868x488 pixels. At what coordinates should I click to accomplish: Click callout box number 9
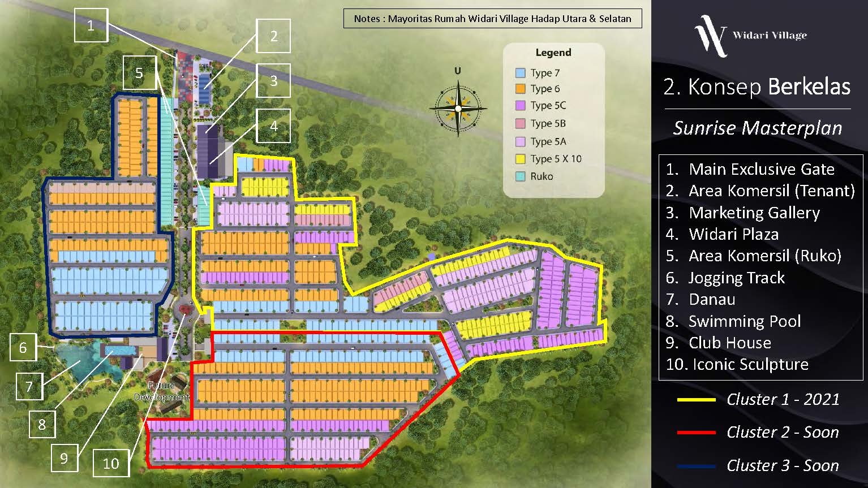coord(64,458)
